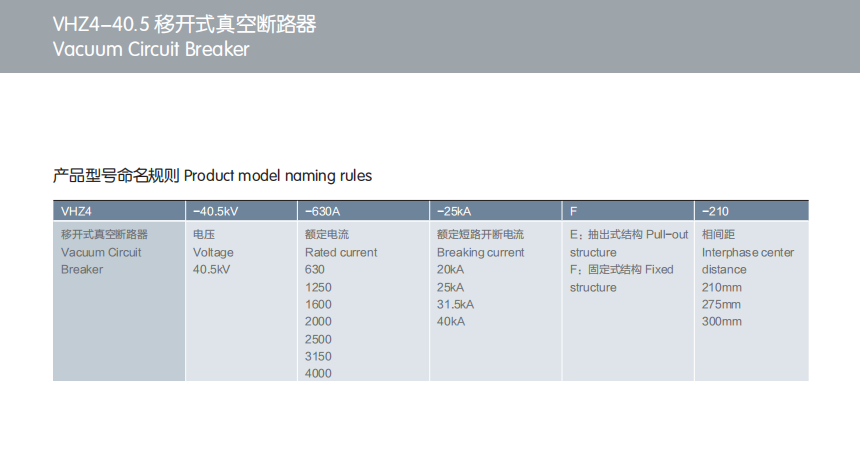
Task: Select the 40kA breaking current value
Action: 451,321
